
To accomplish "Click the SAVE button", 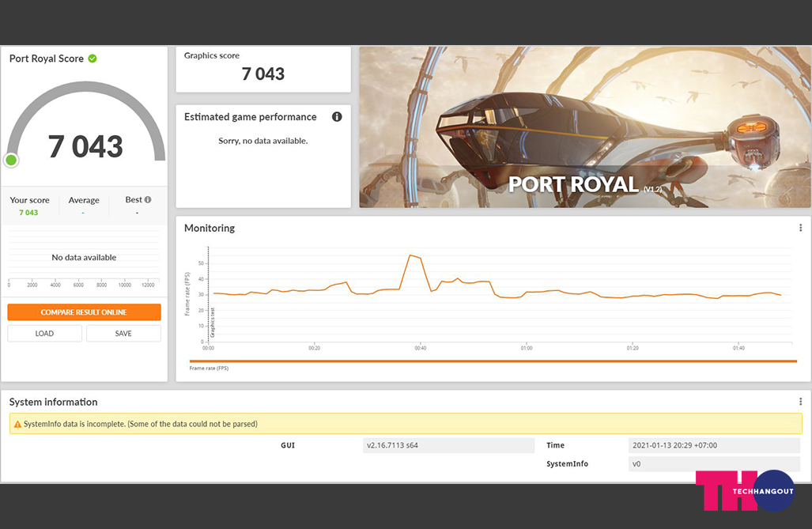I will pos(123,333).
